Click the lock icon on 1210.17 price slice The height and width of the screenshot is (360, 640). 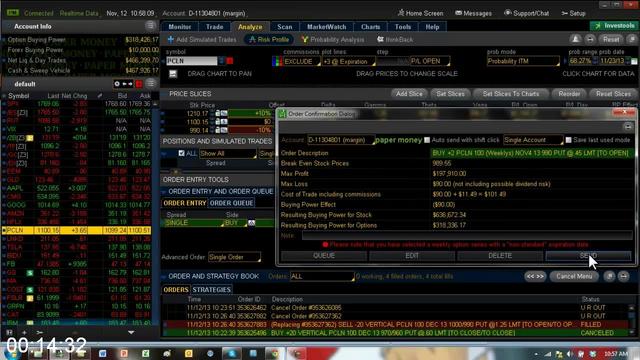click(x=218, y=113)
